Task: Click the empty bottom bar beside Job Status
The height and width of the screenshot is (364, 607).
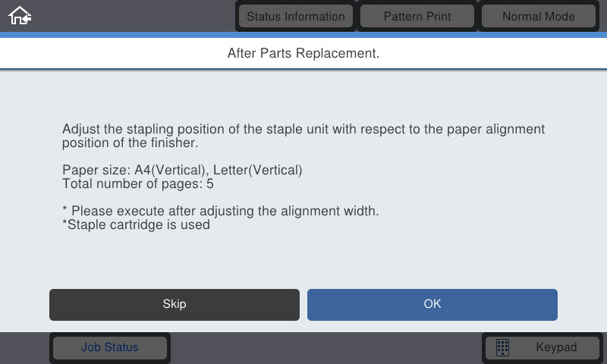Action: (326, 348)
